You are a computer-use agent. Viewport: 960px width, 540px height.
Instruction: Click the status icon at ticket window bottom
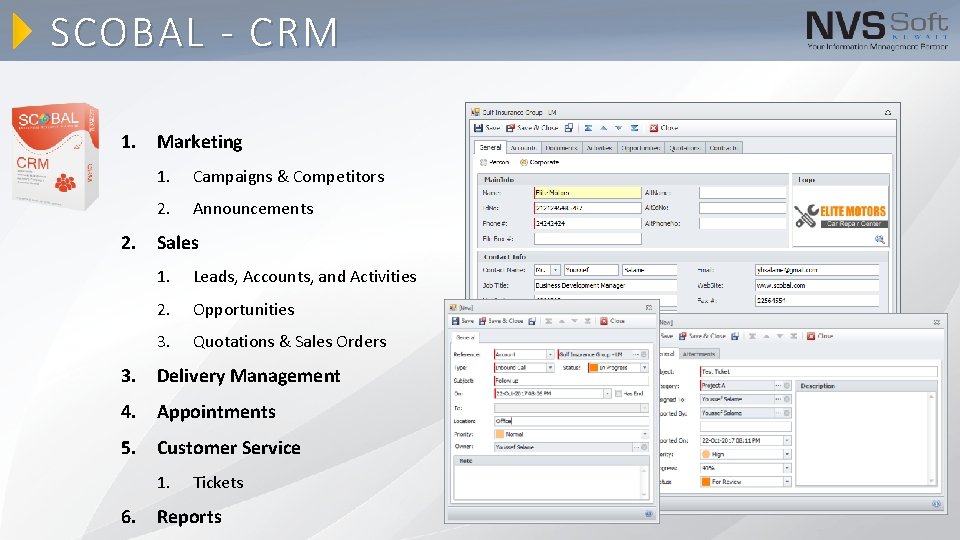(936, 504)
